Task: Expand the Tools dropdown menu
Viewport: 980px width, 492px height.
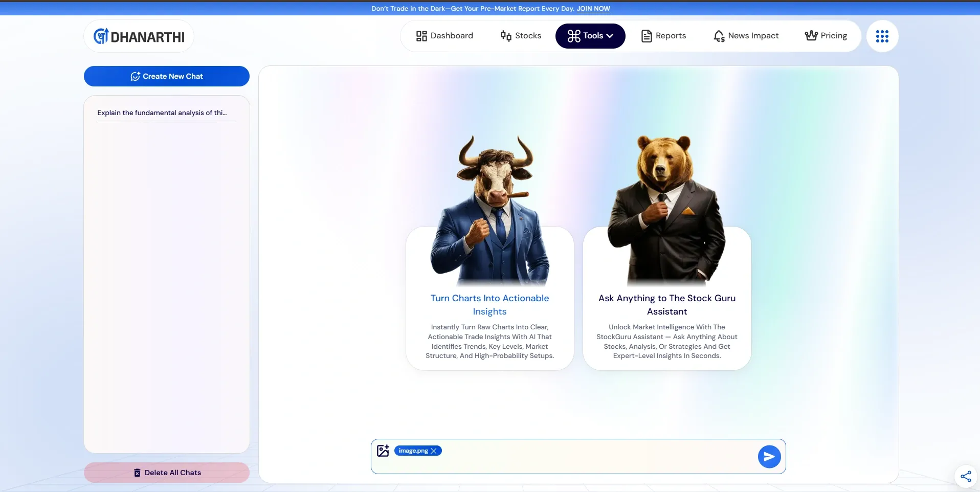Action: pyautogui.click(x=590, y=36)
